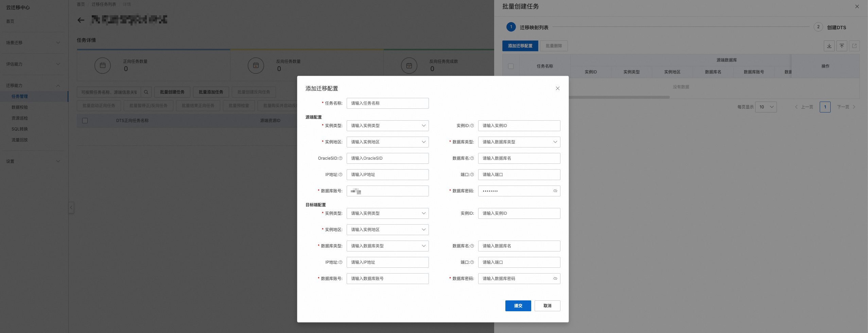Viewport: 868px width, 333px height.
Task: Focus the source IP地址 input field
Action: point(387,175)
